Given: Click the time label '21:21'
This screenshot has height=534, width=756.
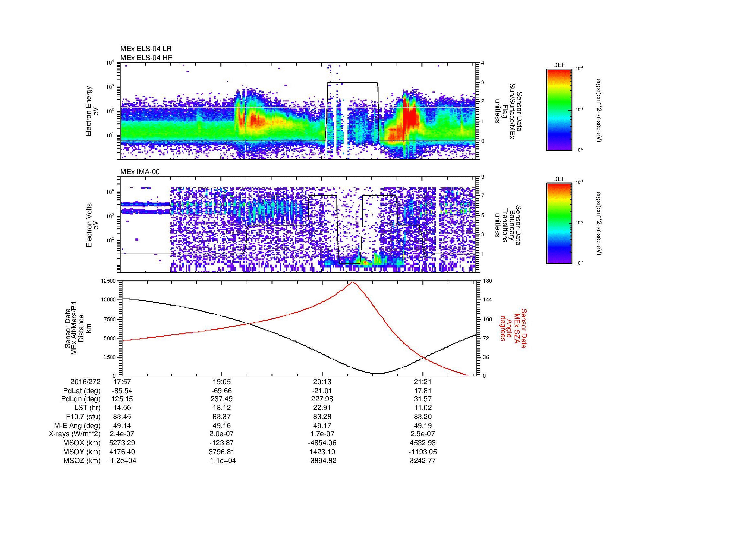Looking at the screenshot, I should click(x=423, y=382).
